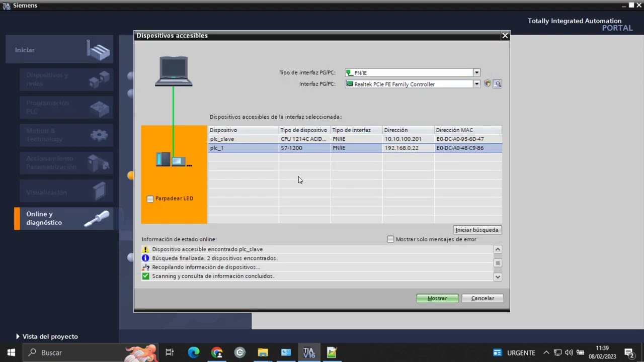Click info icon beside Búsqueda finalizada
644x362 pixels.
click(x=145, y=258)
